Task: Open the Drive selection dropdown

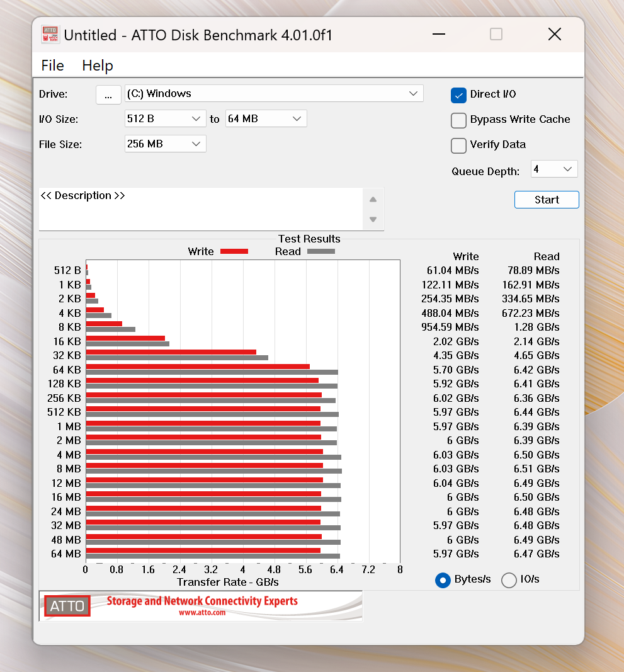Action: 274,93
